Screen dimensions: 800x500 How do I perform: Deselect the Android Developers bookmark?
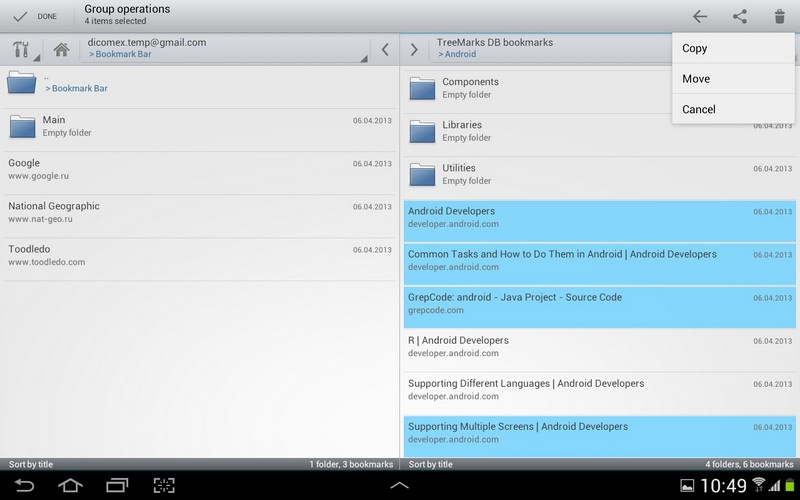[599, 221]
